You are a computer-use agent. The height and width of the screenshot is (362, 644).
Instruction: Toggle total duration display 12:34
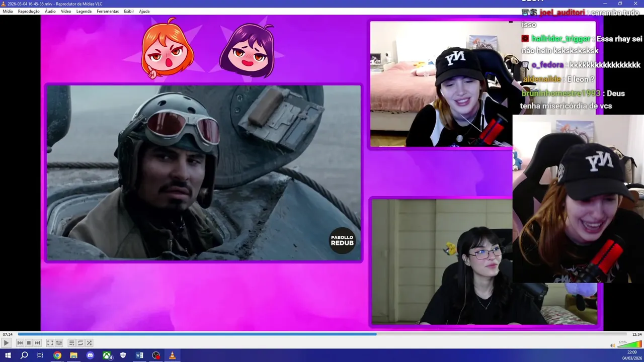(x=637, y=334)
